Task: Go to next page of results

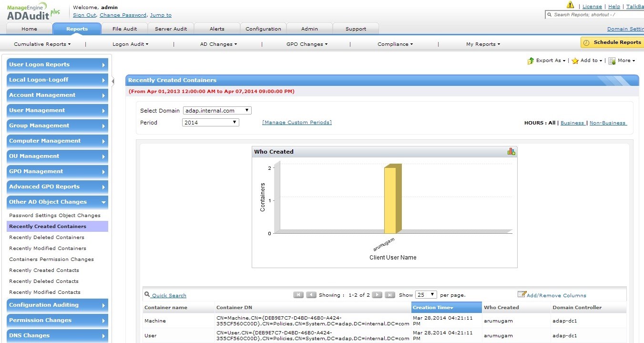Action: pyautogui.click(x=377, y=295)
